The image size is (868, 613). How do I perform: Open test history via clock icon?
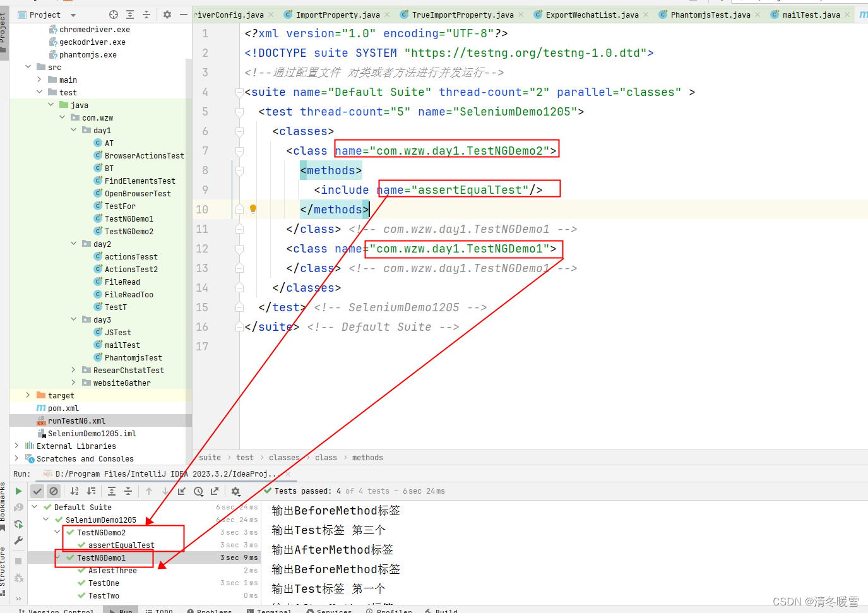198,491
